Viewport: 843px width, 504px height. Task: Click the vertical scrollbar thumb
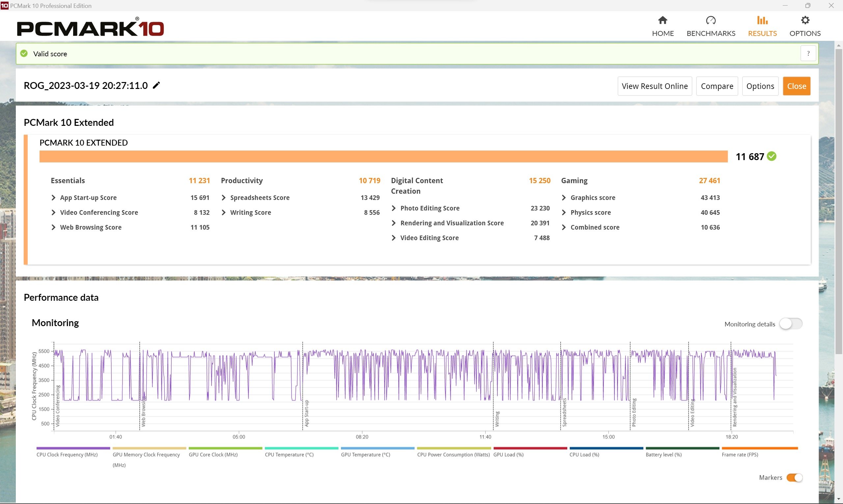(839, 202)
